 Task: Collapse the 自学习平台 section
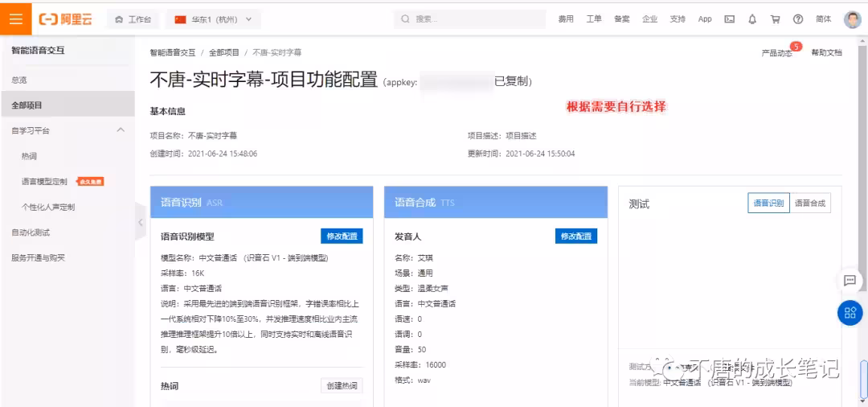120,130
